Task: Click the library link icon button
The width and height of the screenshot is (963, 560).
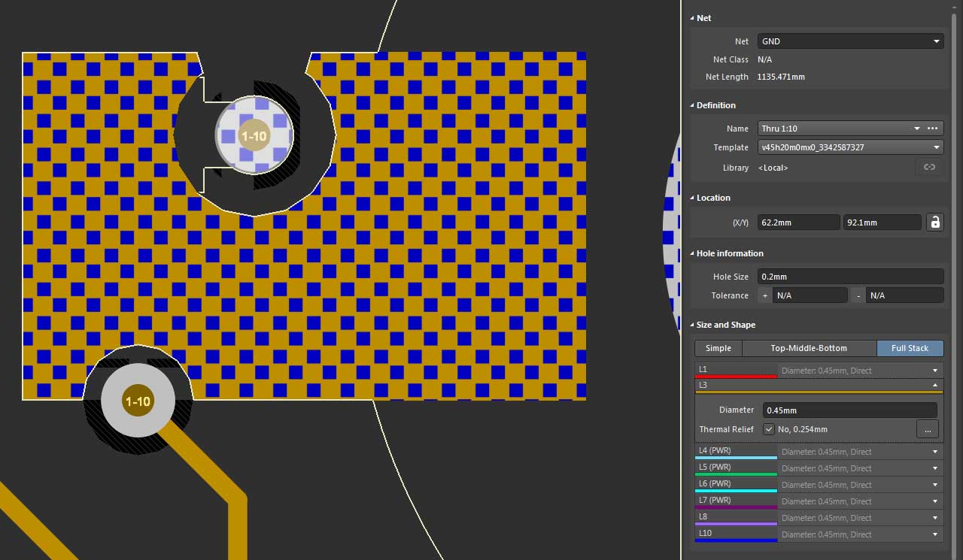Action: [x=929, y=168]
